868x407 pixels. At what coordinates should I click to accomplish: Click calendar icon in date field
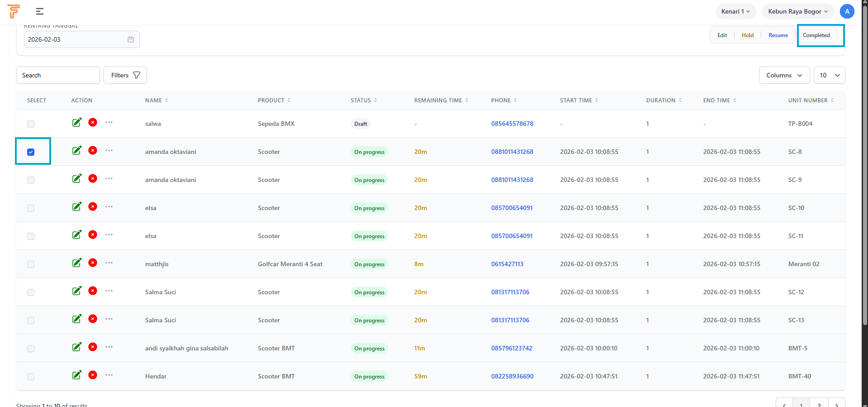click(131, 39)
